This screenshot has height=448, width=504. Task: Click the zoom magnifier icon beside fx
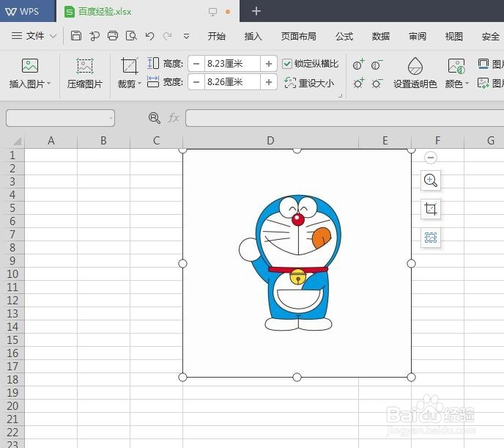pos(155,118)
